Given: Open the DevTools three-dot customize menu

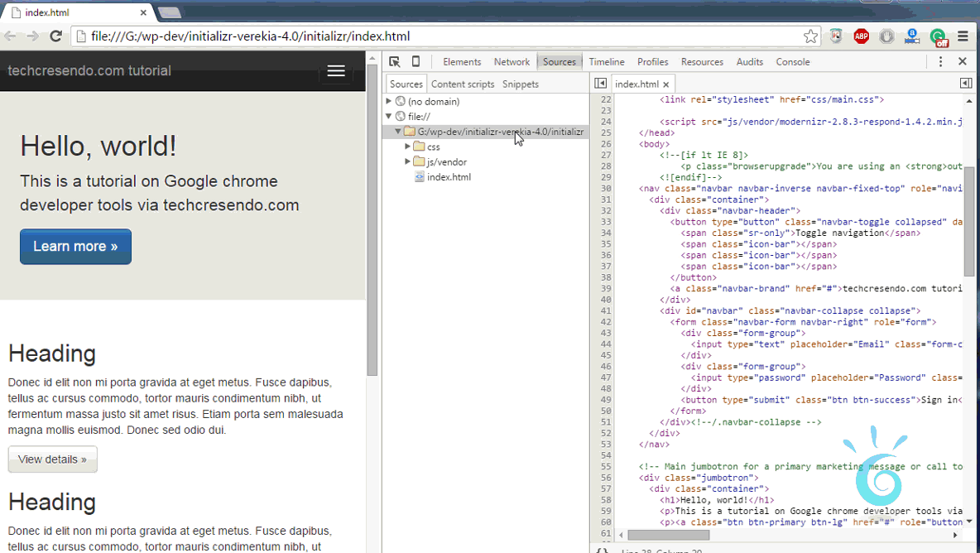Looking at the screenshot, I should [940, 61].
